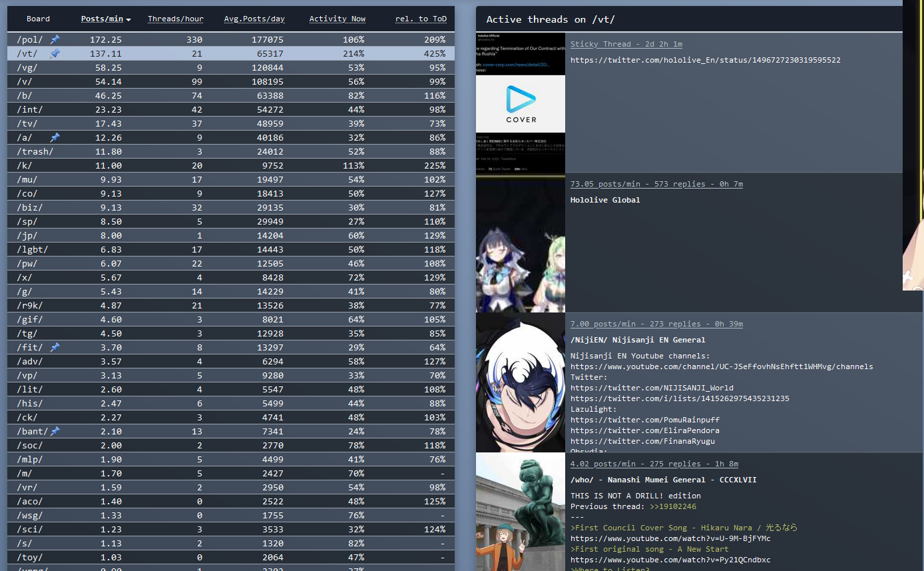Open the Nijisanji EN General thread header link
Image resolution: width=924 pixels, height=571 pixels.
[656, 324]
